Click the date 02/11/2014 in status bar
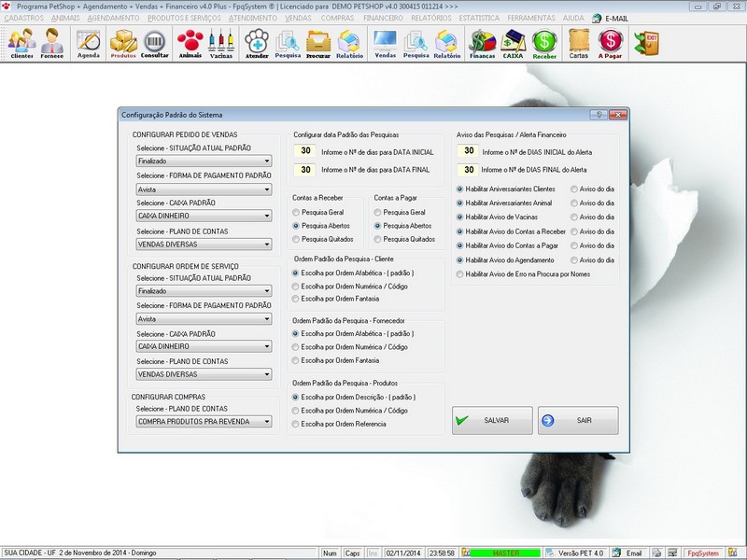747x560 pixels. (x=403, y=553)
